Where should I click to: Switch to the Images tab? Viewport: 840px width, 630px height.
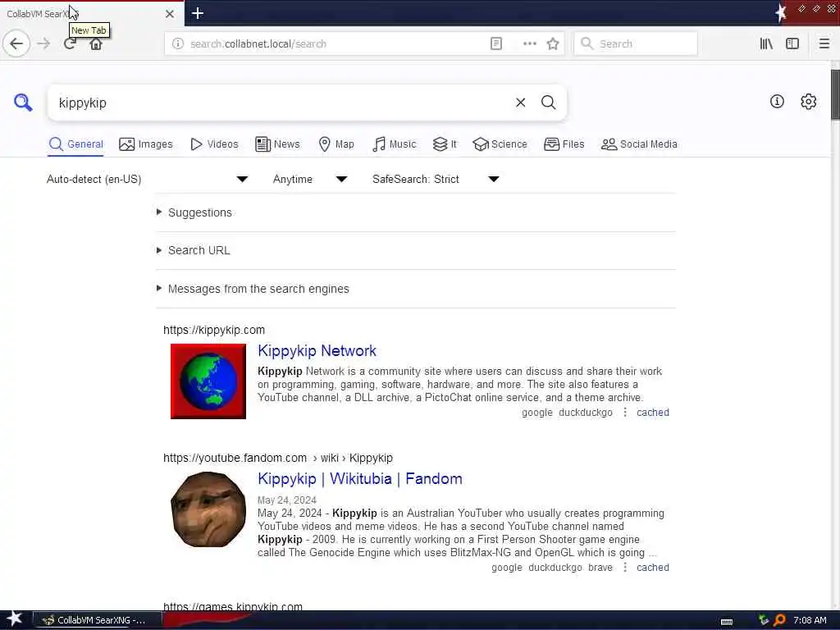146,144
